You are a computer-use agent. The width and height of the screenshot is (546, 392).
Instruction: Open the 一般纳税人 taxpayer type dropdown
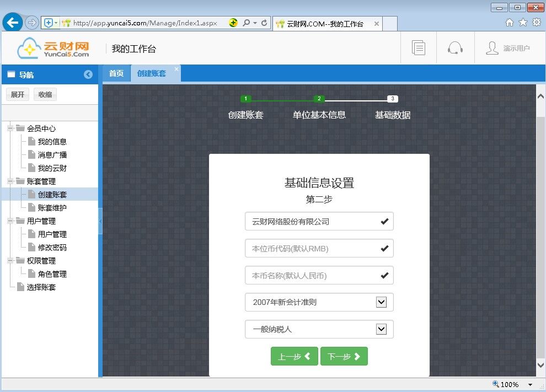click(x=381, y=329)
